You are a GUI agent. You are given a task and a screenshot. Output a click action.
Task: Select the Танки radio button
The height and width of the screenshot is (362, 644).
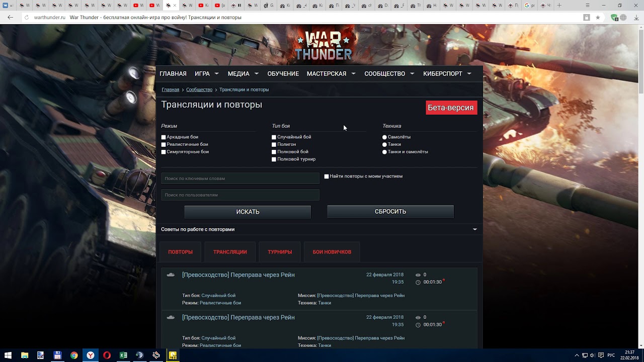[384, 144]
